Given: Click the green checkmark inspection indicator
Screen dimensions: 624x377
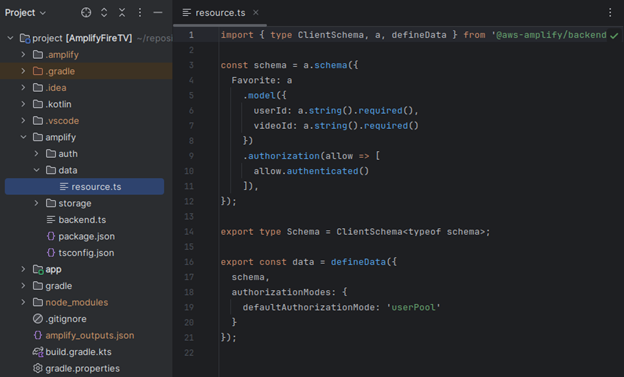Looking at the screenshot, I should click(x=614, y=36).
